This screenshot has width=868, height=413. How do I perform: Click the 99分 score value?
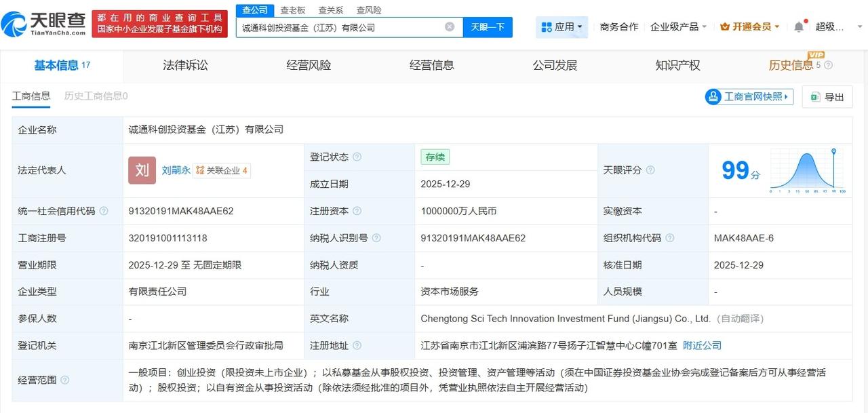pos(741,171)
